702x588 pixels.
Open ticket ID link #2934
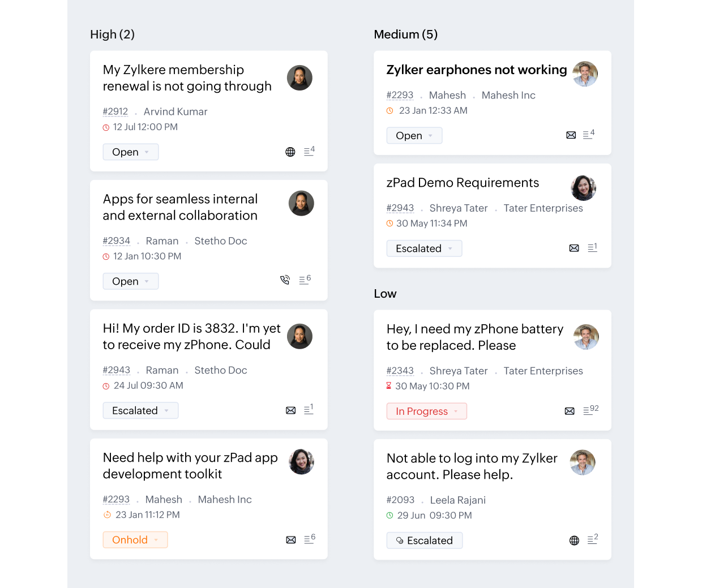(117, 241)
